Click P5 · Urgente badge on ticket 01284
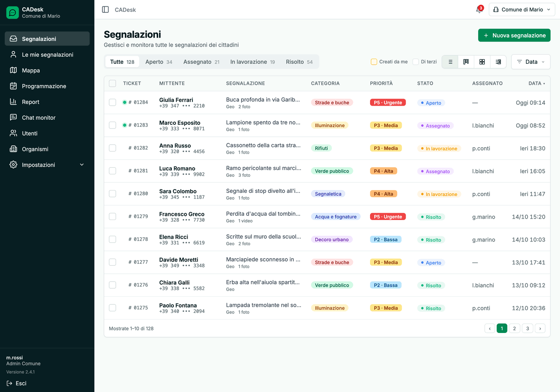The image size is (560, 392). click(388, 102)
